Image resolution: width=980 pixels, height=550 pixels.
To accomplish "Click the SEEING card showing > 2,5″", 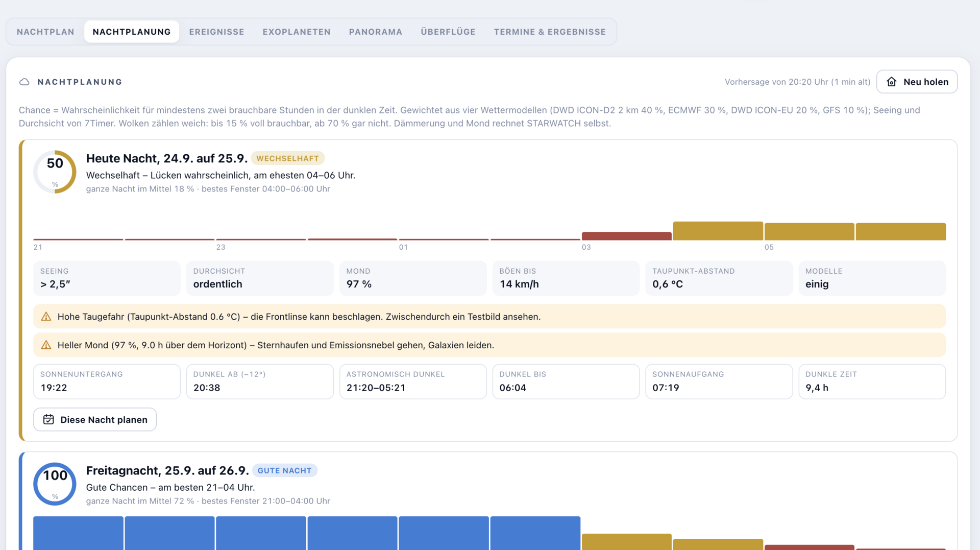I will pos(107,278).
